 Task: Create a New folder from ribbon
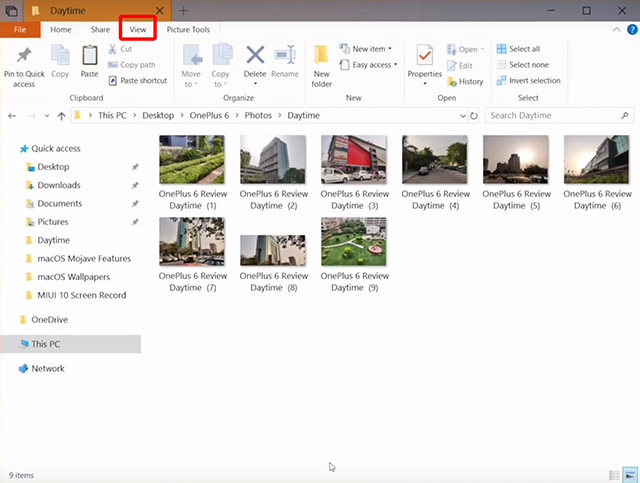pos(322,67)
